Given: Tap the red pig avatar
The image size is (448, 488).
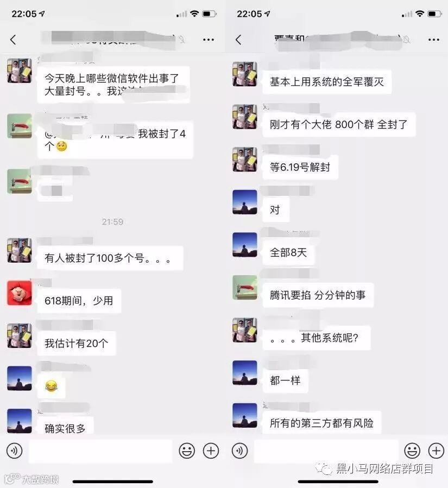Looking at the screenshot, I should point(20,293).
